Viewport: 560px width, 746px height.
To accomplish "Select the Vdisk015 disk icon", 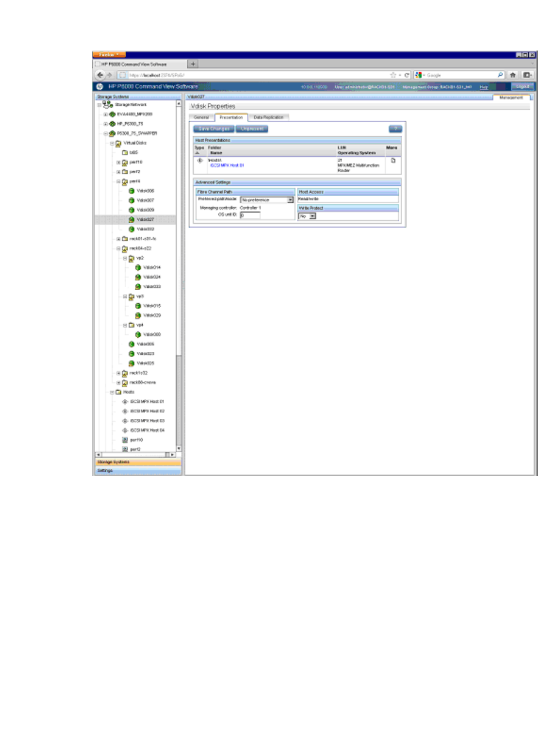I will click(x=138, y=305).
